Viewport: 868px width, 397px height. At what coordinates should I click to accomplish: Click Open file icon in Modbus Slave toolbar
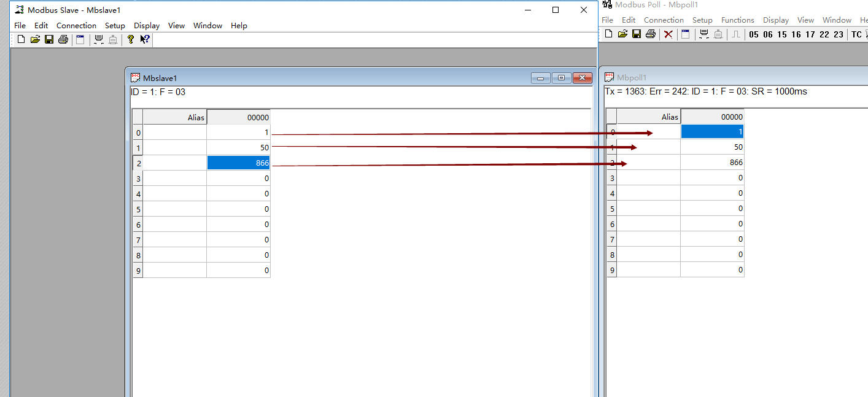[35, 40]
